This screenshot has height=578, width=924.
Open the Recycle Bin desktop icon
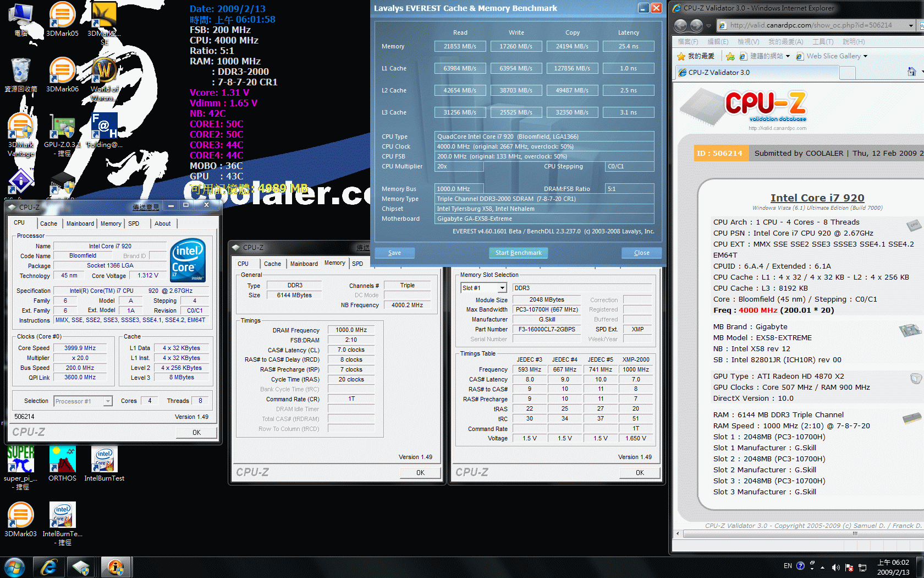(x=21, y=74)
